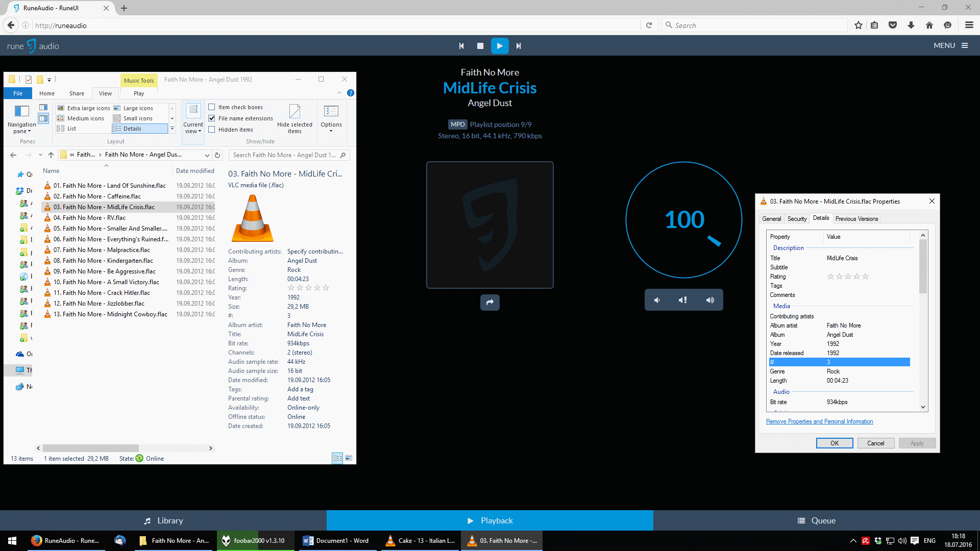980x551 pixels.
Task: Select Large icons layout
Action: coord(133,108)
